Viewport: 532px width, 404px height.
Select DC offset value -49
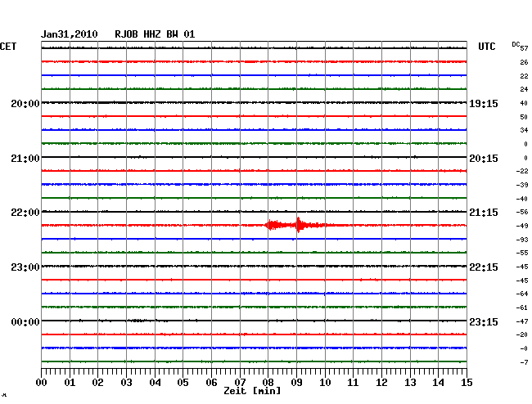[x=522, y=226]
